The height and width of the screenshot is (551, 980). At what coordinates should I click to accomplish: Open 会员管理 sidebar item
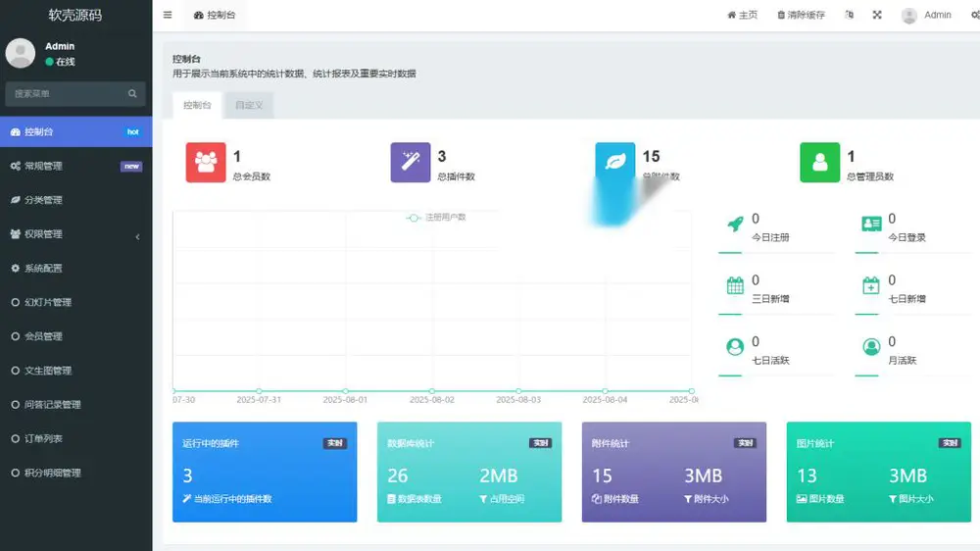[75, 336]
